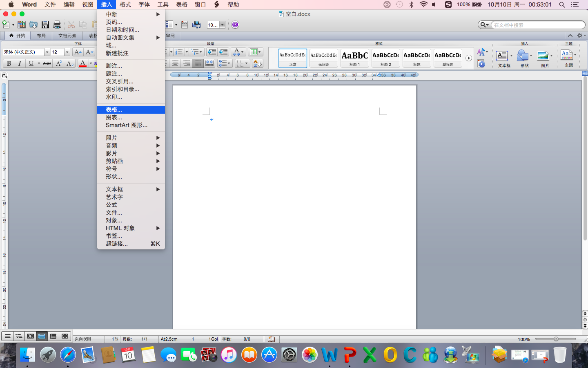Click the Print icon in toolbar
The height and width of the screenshot is (368, 588).
(57, 25)
